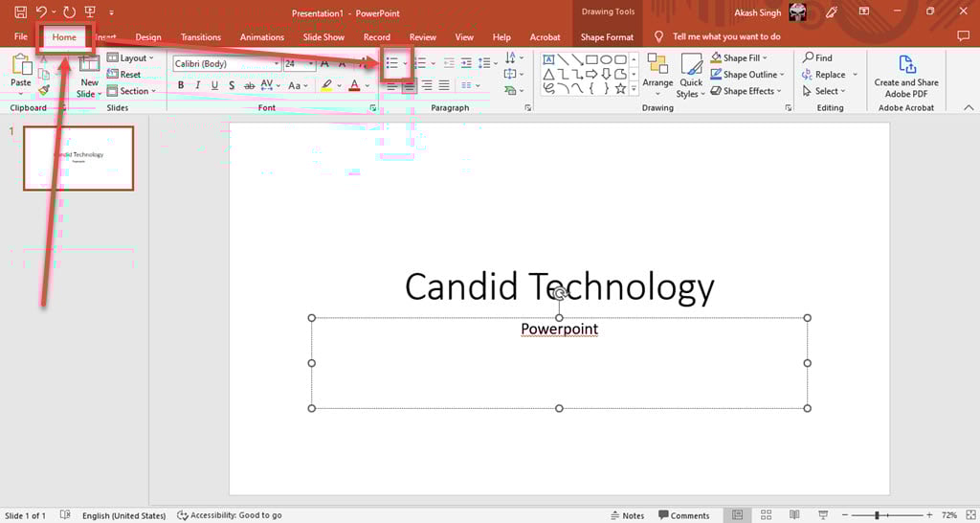The width and height of the screenshot is (980, 523).
Task: Toggle Align Right paragraph
Action: tap(426, 85)
